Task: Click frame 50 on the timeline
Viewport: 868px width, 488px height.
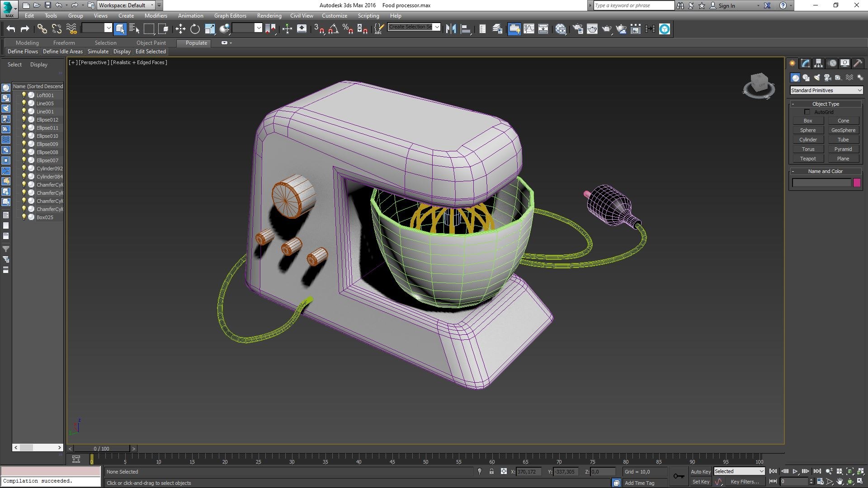Action: coord(425,460)
